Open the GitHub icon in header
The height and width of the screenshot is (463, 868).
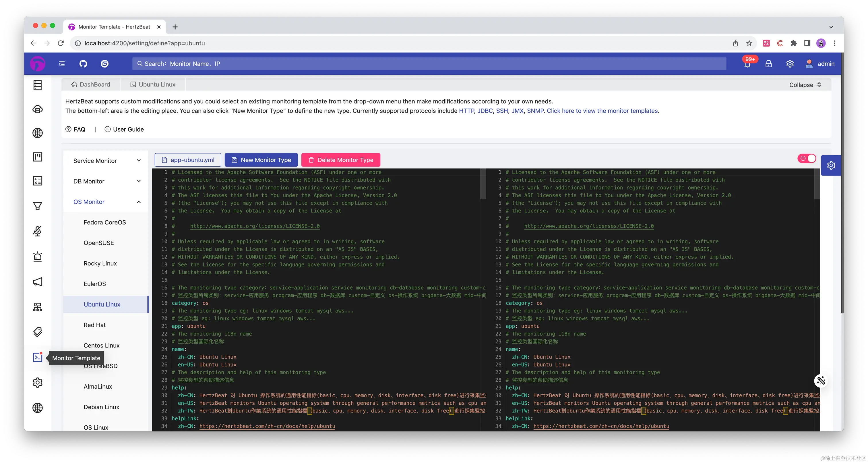(83, 64)
